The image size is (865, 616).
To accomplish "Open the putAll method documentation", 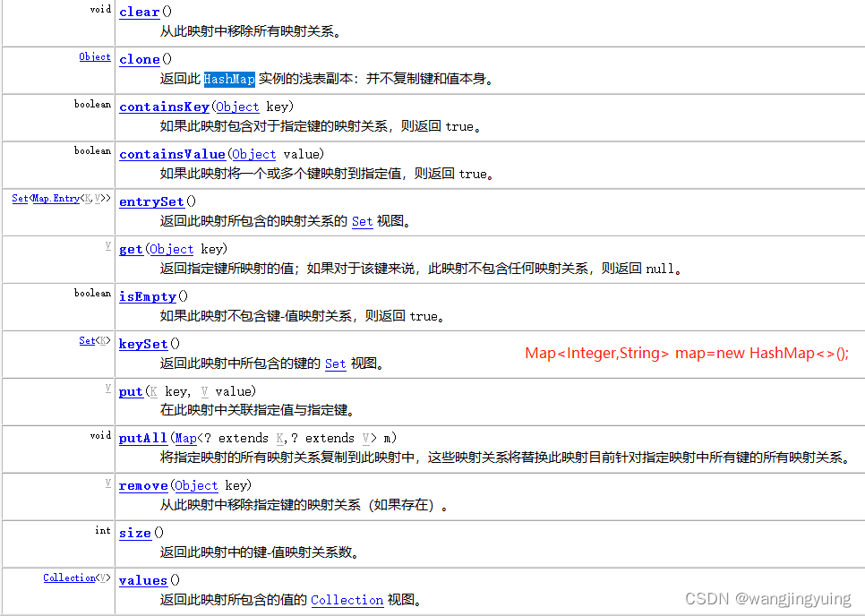I will pyautogui.click(x=142, y=439).
